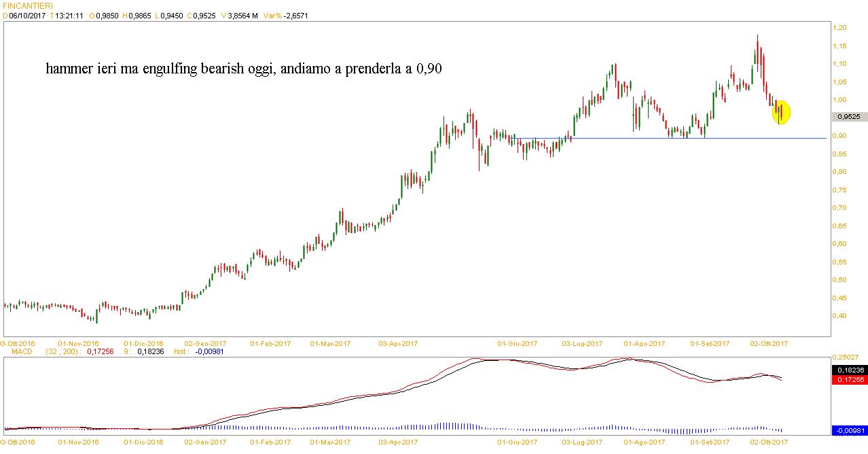Click the blue horizontal support line
This screenshot has width=868, height=454.
(679, 139)
